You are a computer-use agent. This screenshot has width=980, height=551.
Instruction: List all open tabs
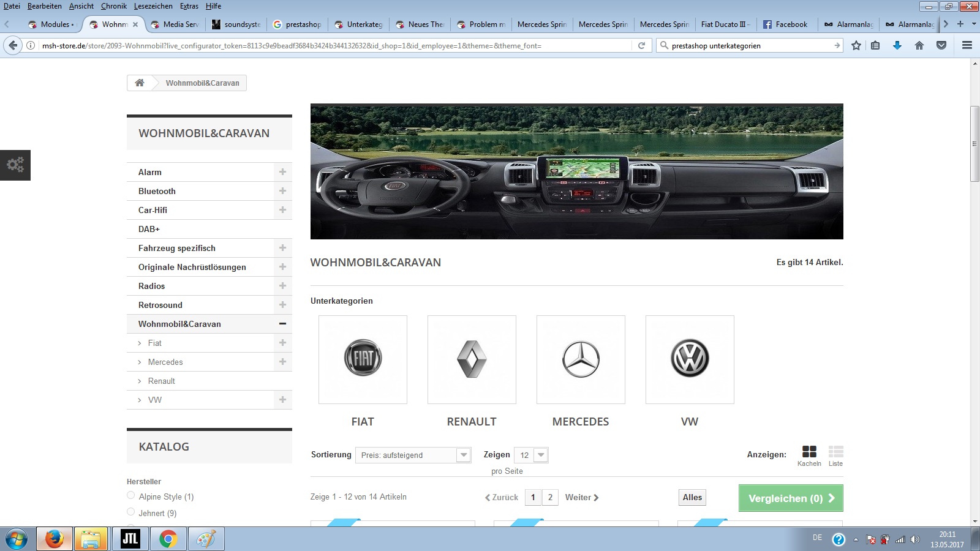pyautogui.click(x=974, y=24)
